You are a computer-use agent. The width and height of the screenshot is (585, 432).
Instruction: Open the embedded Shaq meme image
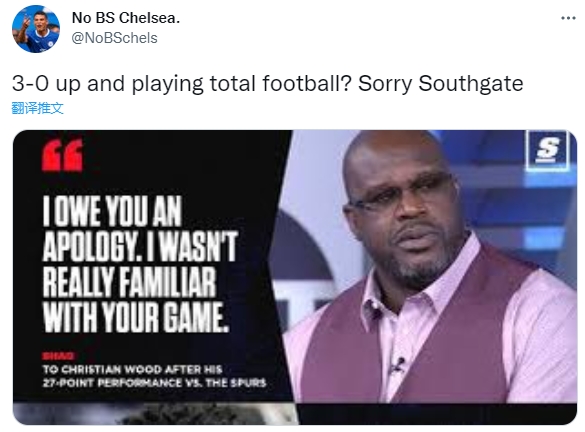coord(295,266)
